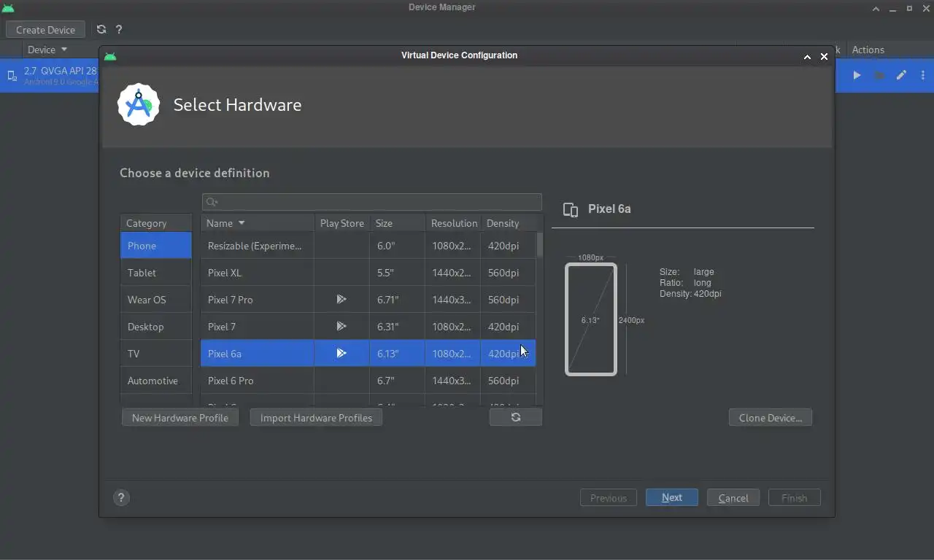934x560 pixels.
Task: Click the phone icon beside Pixel 6a title
Action: [x=571, y=210]
